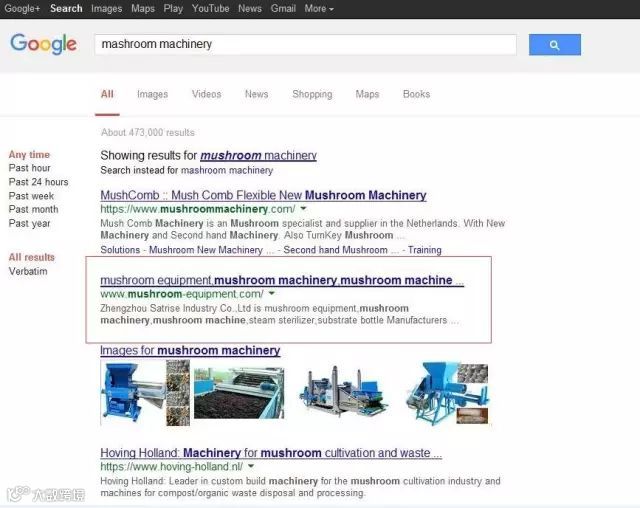Open MushComb Flexible New Mushroom Machinery result
640x508 pixels.
[x=263, y=195]
